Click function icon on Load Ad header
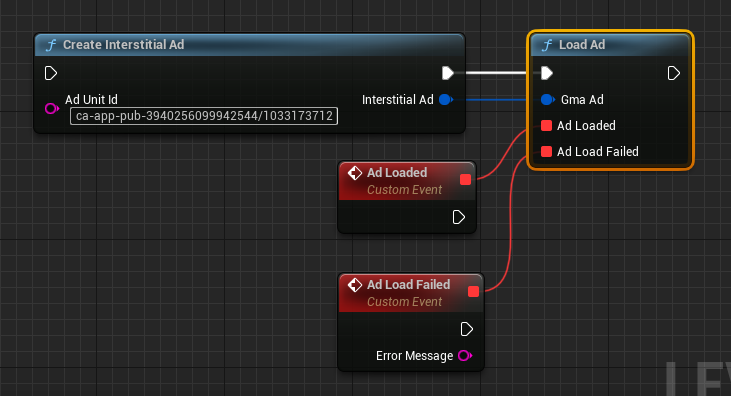Viewport: 731px width, 396px height. tap(547, 45)
